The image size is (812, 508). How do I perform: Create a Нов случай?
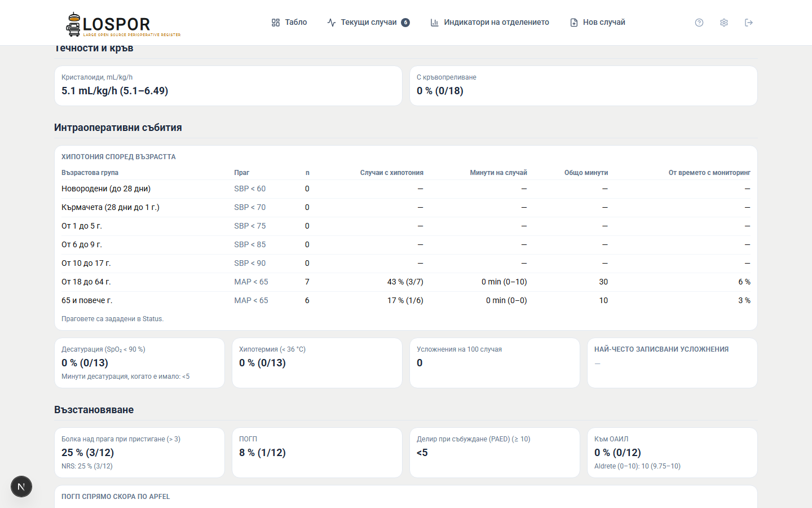598,23
